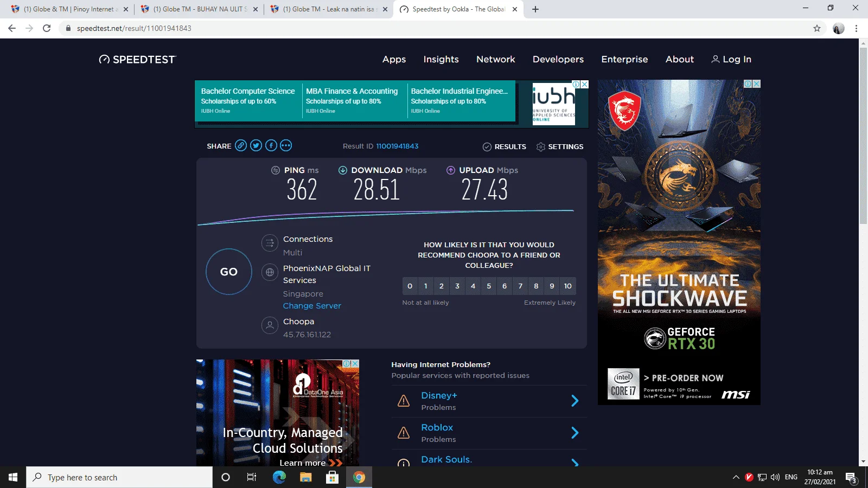868x488 pixels.
Task: Open the Insights menu
Action: [441, 59]
